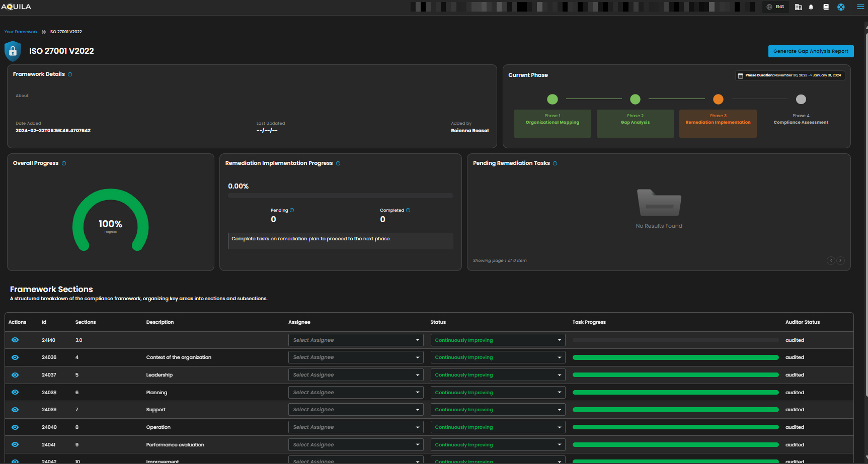
Task: Open the organization building icon
Action: click(x=798, y=7)
